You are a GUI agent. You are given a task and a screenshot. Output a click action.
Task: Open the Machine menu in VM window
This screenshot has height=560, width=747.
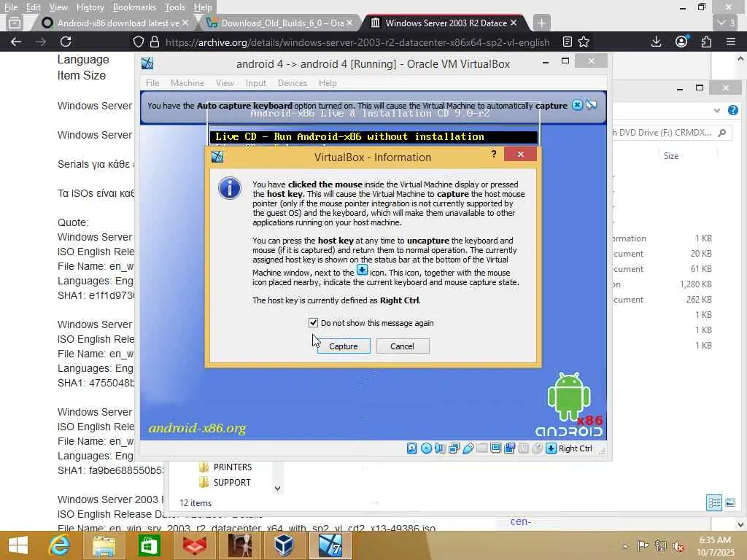coord(187,83)
